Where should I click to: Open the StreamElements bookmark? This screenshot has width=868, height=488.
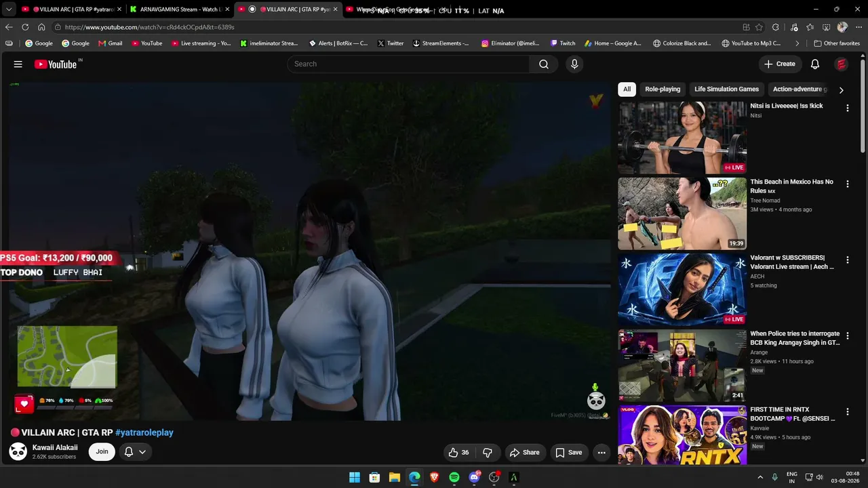(441, 43)
